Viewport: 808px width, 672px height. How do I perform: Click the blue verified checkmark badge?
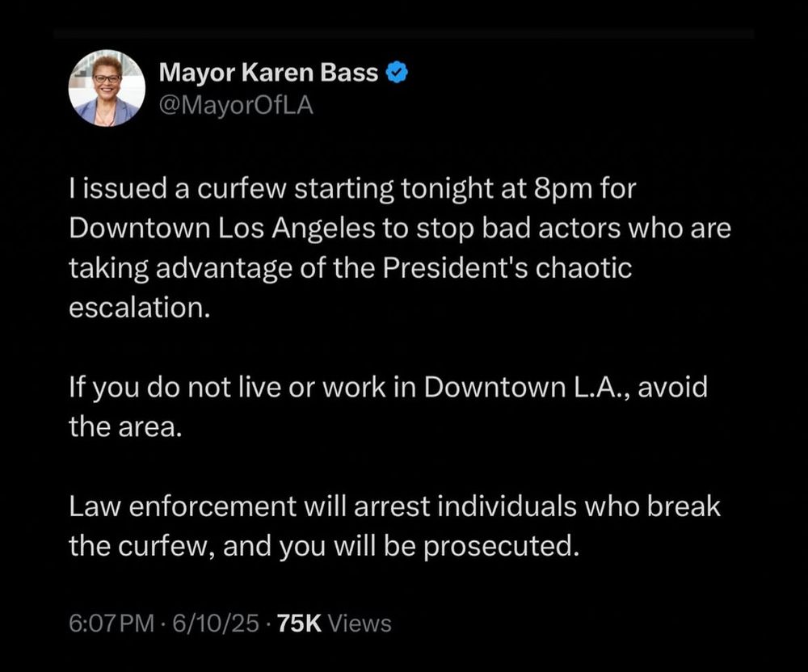click(398, 73)
